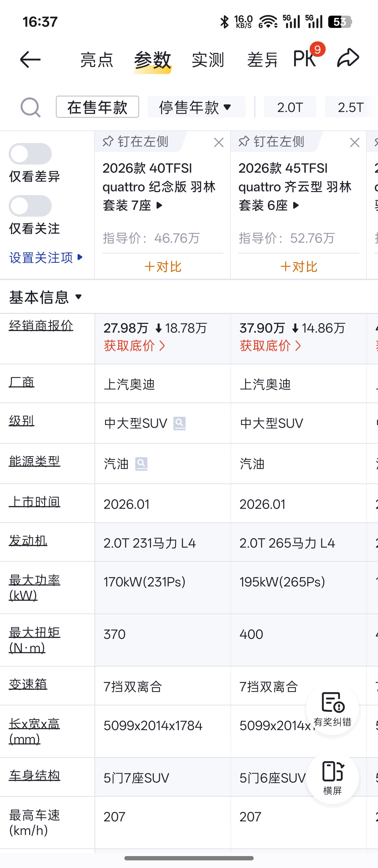The height and width of the screenshot is (868, 378).
Task: Switch to the 实测 tab
Action: [x=208, y=60]
